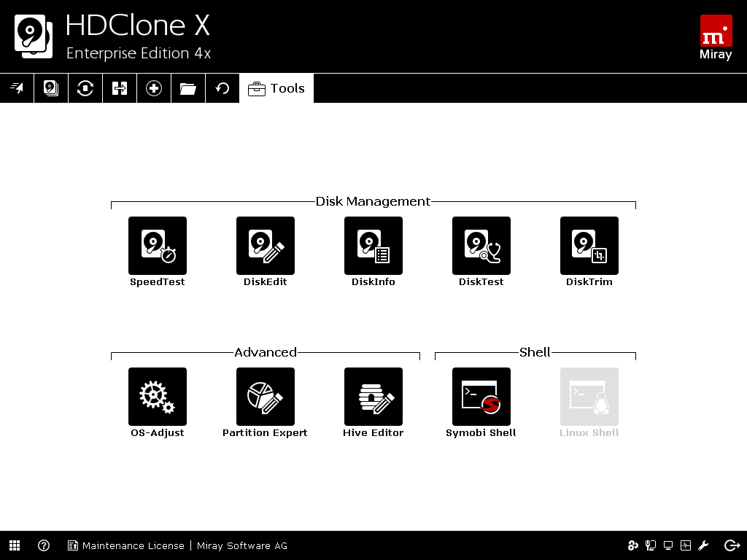Viewport: 747px width, 560px height.
Task: Click the Miray logo
Action: pyautogui.click(x=716, y=37)
